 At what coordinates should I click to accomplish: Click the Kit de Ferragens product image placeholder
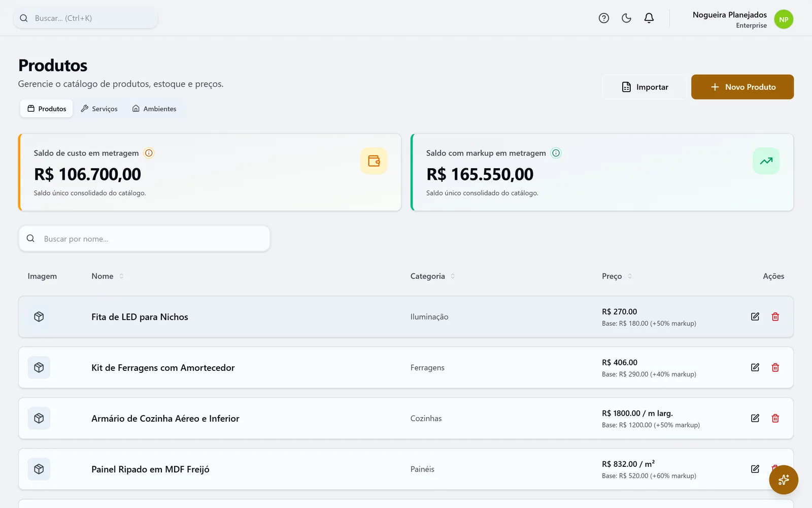pos(39,367)
